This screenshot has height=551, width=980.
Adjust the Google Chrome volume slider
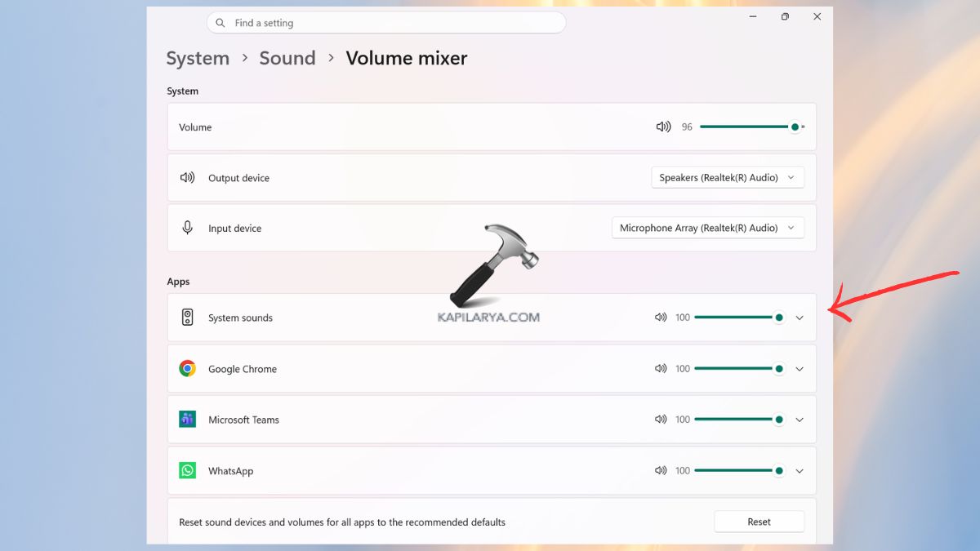(739, 368)
